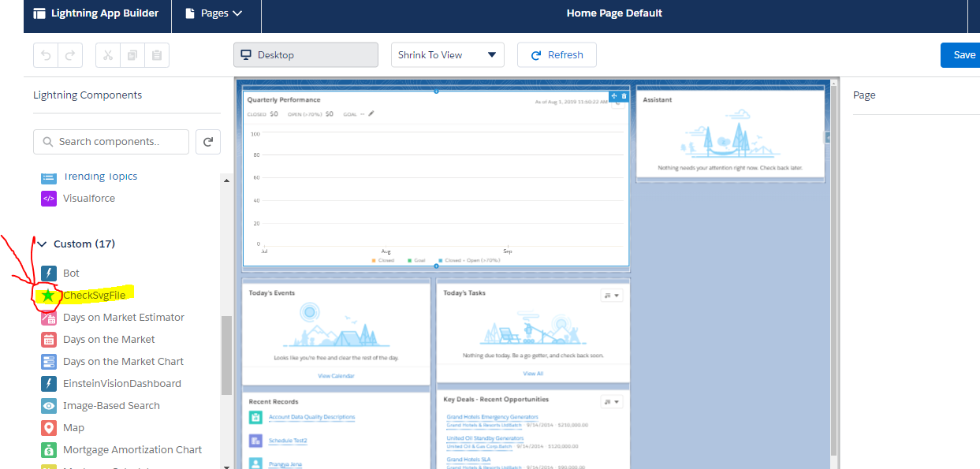The image size is (980, 469).
Task: Open Today's Tasks filter dropdown
Action: (x=612, y=296)
